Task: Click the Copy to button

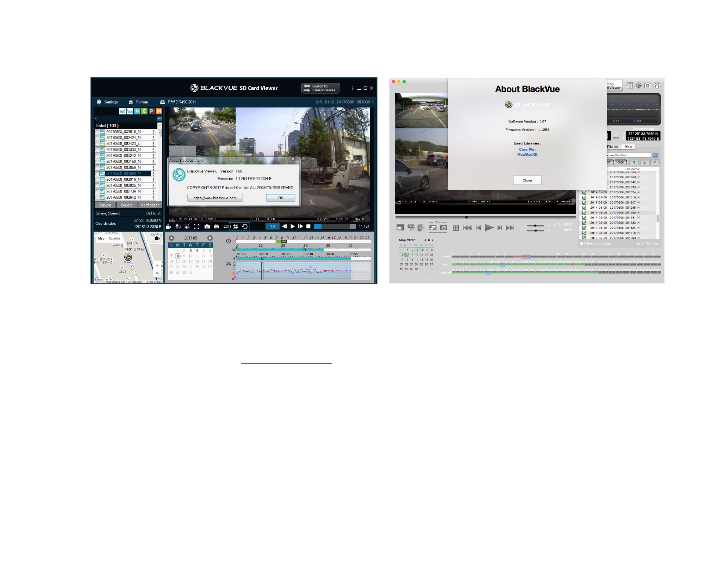Action: [105, 205]
